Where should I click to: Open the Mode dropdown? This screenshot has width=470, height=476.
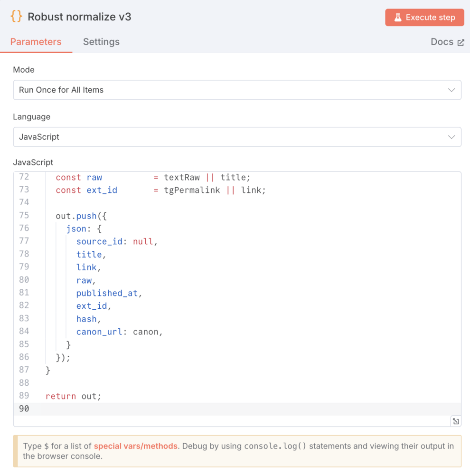pos(237,90)
